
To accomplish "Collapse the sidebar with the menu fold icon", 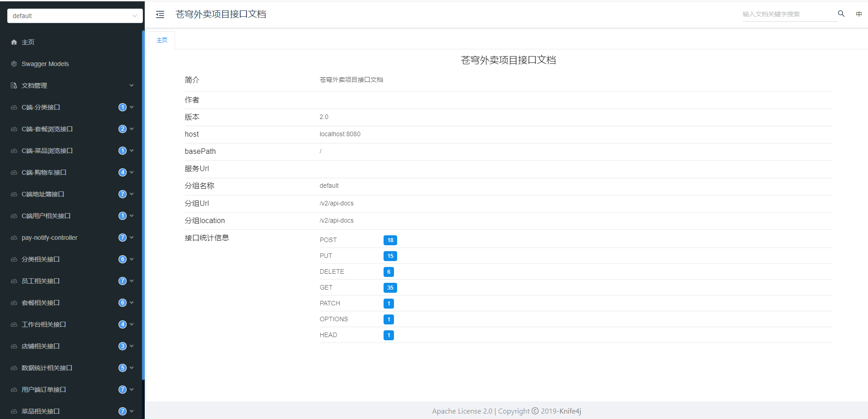I will [x=160, y=14].
